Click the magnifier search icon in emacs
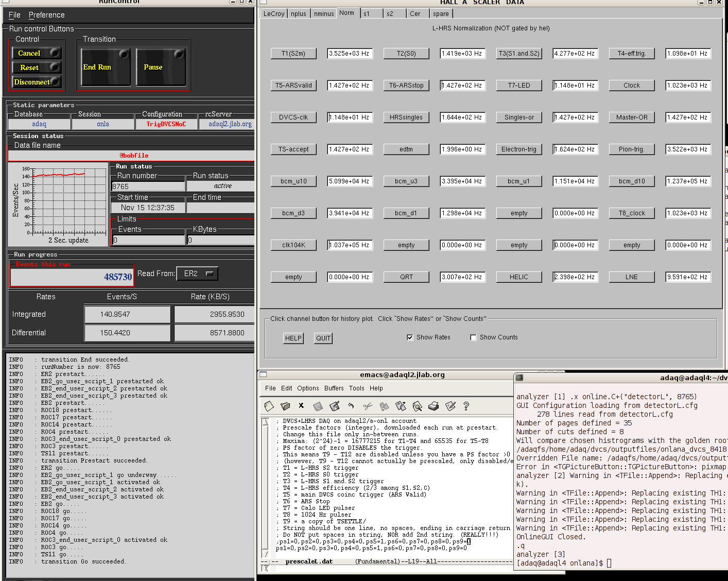The width and height of the screenshot is (728, 581). click(x=417, y=406)
